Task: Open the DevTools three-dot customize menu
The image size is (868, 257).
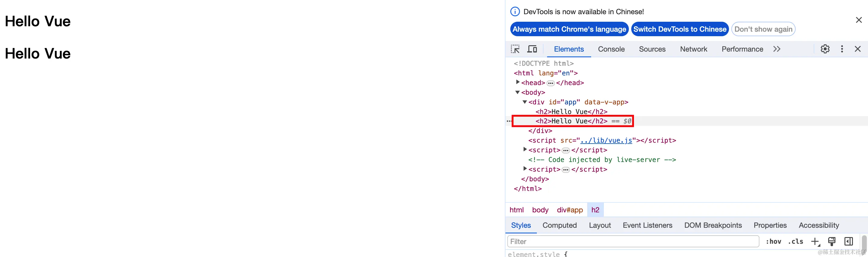Action: pyautogui.click(x=842, y=49)
